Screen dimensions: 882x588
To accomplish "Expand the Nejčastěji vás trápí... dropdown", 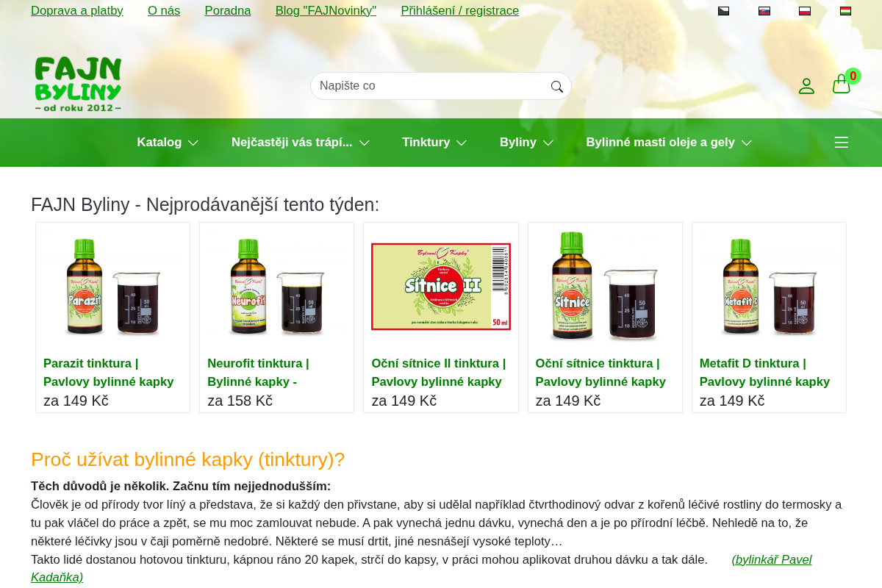I will coord(301,143).
